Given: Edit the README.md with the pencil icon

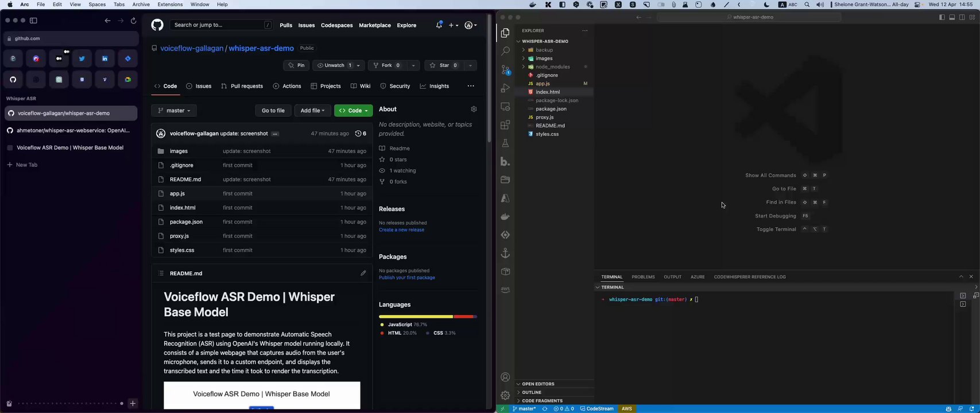Looking at the screenshot, I should 363,273.
